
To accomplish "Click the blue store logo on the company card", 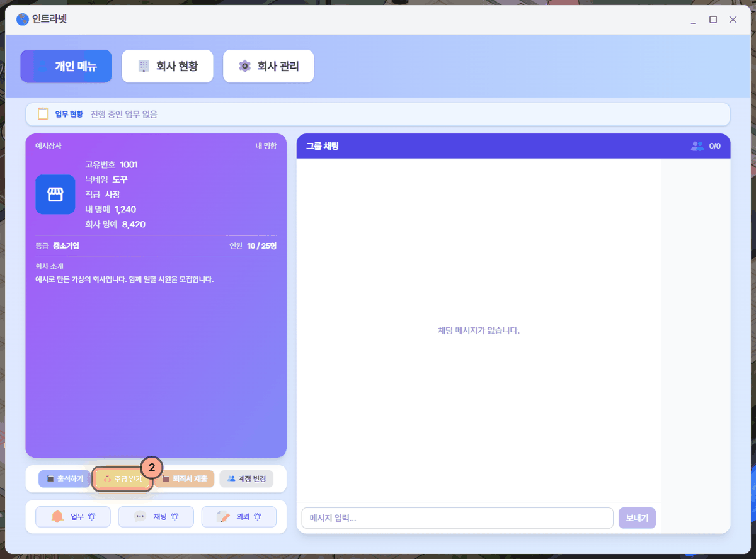I will tap(55, 195).
